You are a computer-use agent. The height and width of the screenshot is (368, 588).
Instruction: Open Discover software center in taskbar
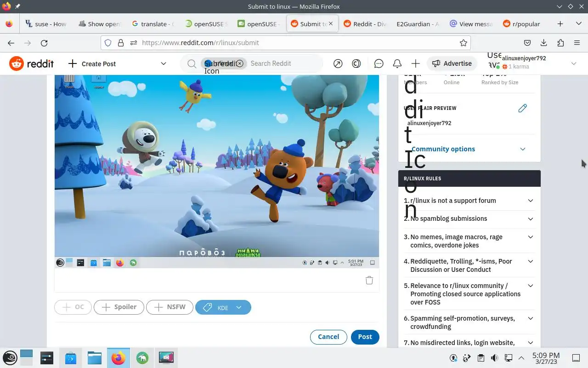point(70,357)
